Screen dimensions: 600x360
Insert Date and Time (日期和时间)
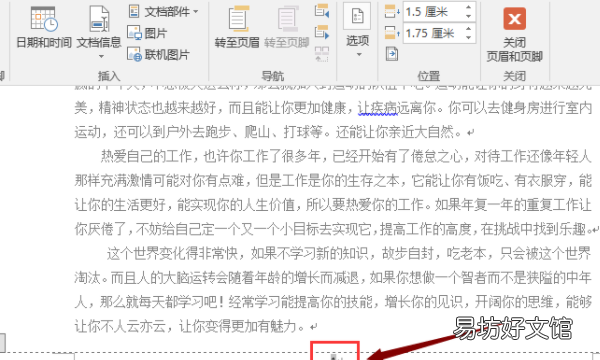pyautogui.click(x=44, y=27)
